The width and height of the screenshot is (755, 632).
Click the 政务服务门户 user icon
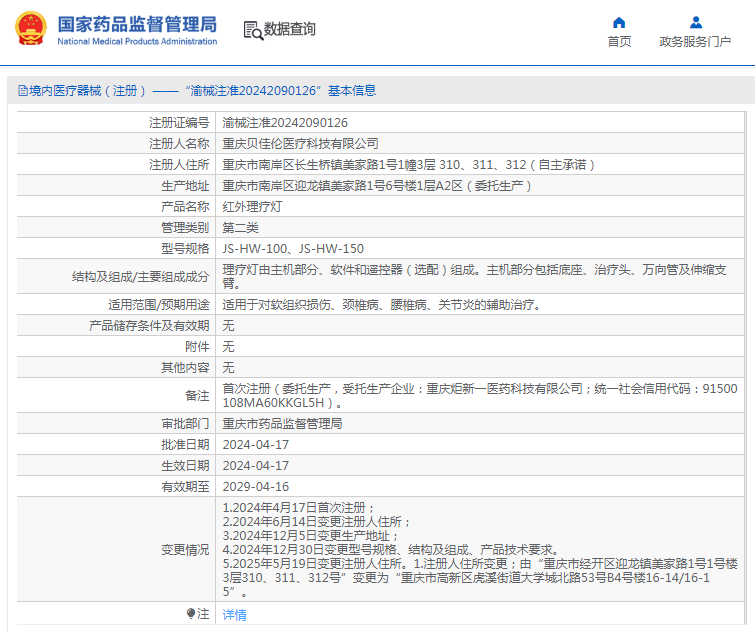(696, 23)
